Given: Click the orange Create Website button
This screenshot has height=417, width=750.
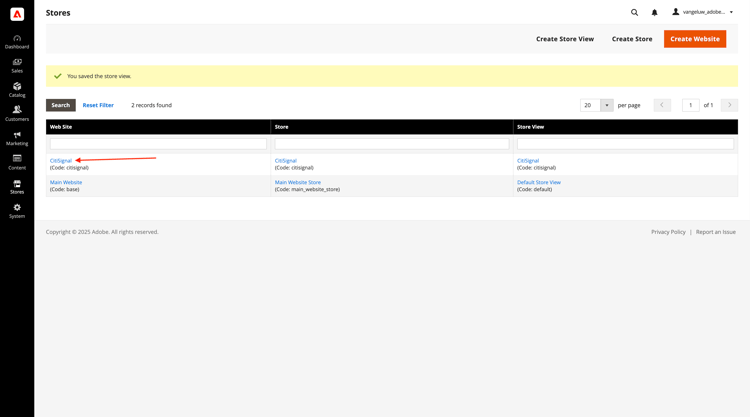Looking at the screenshot, I should 695,39.
